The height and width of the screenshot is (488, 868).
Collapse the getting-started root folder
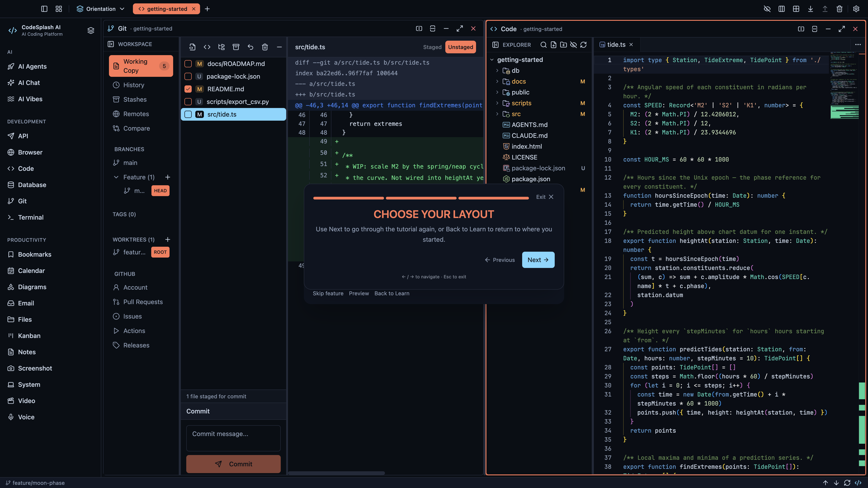[x=492, y=60]
